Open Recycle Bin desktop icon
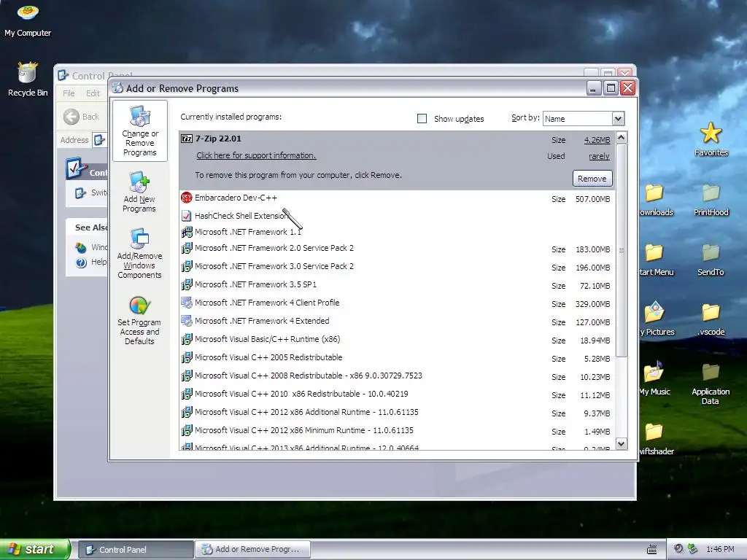Viewport: 747px width, 560px height. 28,79
